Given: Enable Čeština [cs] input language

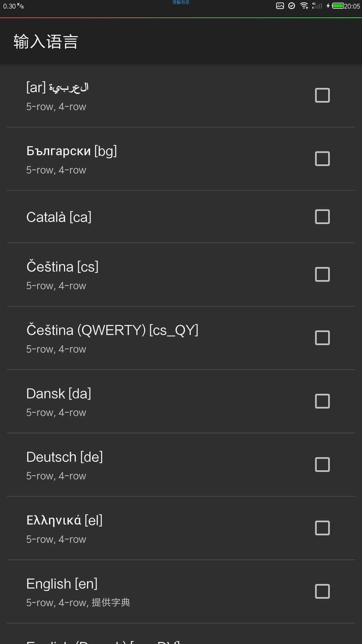Looking at the screenshot, I should 322,274.
